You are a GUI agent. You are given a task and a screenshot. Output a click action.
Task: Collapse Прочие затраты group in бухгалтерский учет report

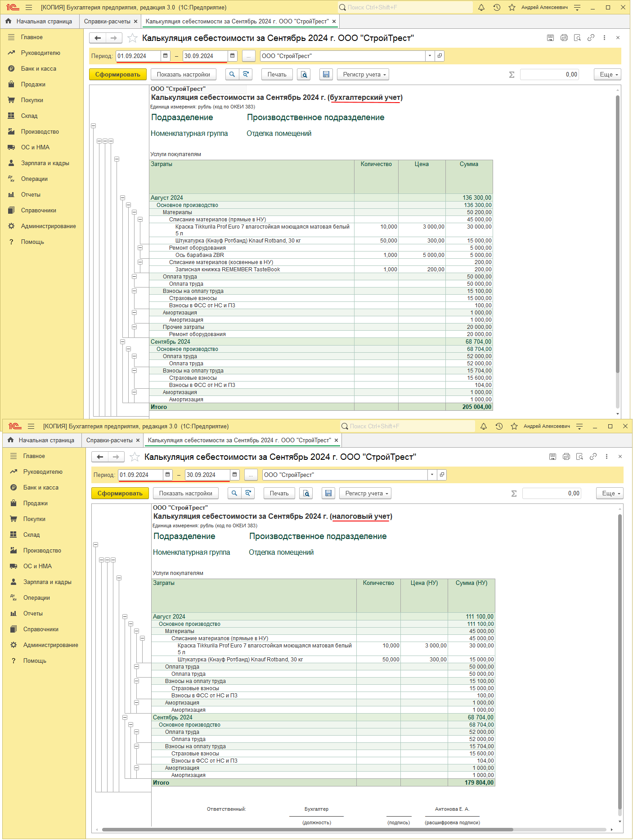pyautogui.click(x=134, y=327)
